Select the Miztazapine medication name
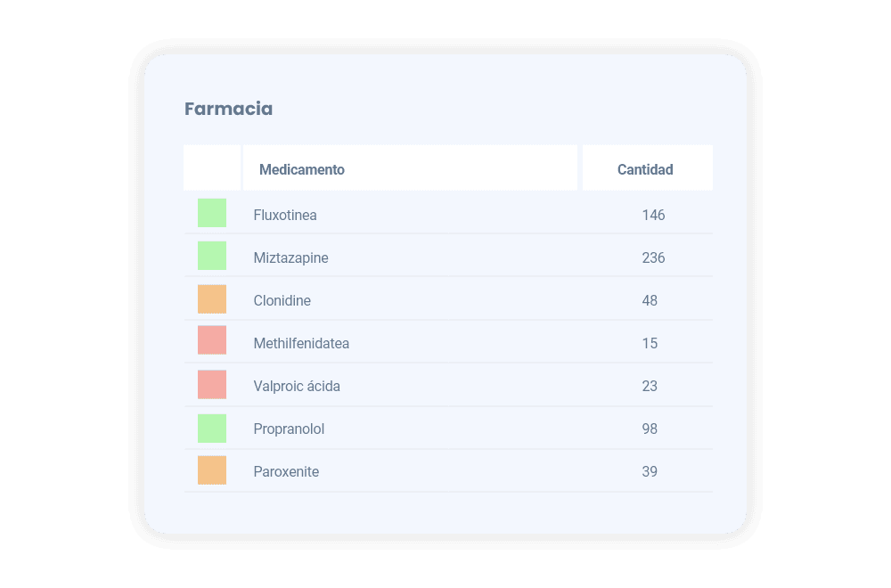Viewport: 891px width, 588px height. pos(290,257)
